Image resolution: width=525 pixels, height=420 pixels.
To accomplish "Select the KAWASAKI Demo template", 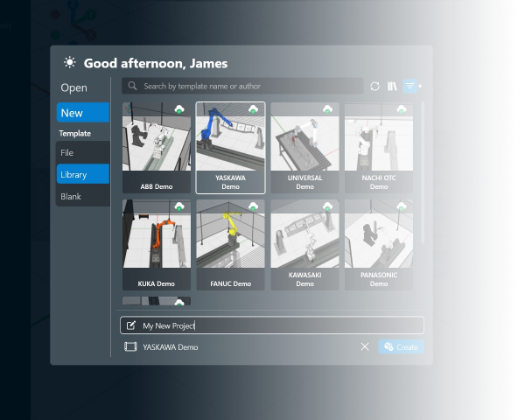I will click(x=304, y=245).
